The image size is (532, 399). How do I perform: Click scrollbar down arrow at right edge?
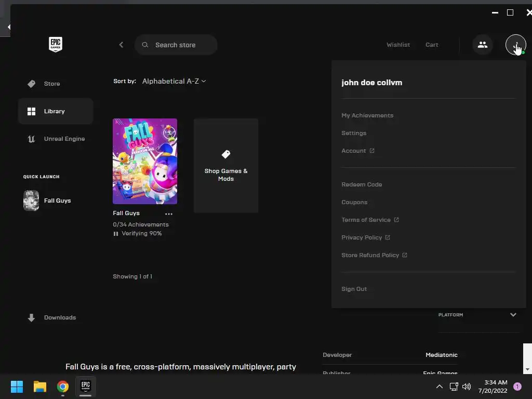(527, 369)
